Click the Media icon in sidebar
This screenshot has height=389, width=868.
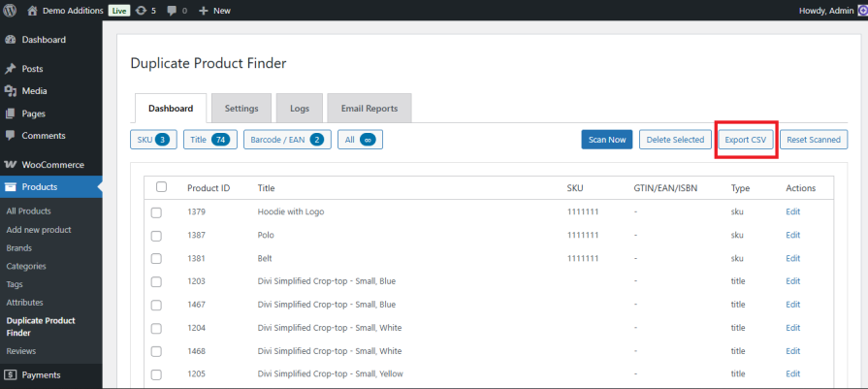pyautogui.click(x=10, y=91)
